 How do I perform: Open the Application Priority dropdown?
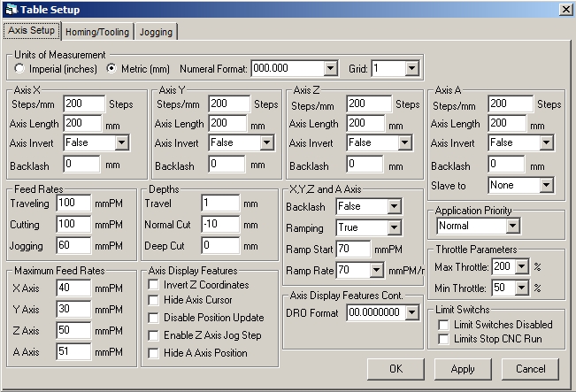(513, 226)
